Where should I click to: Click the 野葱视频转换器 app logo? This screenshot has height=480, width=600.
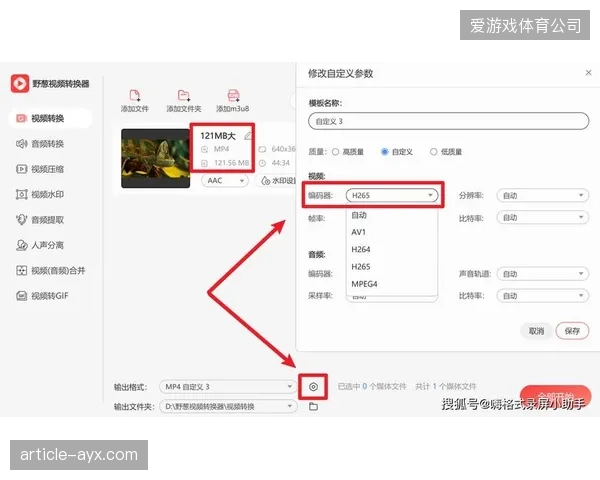[x=20, y=83]
